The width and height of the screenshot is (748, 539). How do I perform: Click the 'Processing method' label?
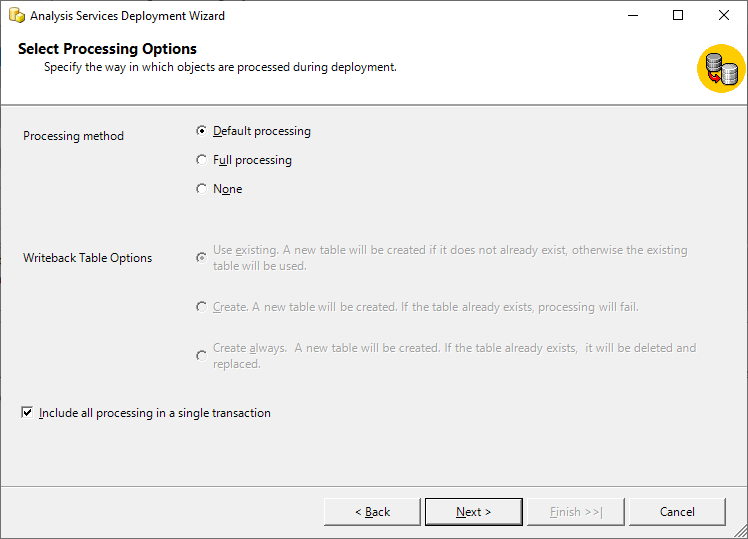pyautogui.click(x=73, y=136)
